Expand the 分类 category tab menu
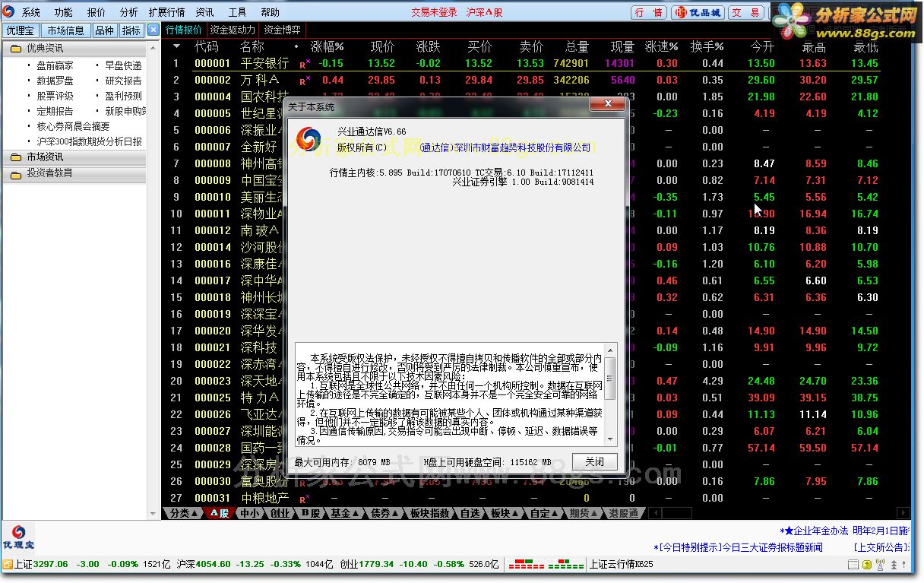Image resolution: width=924 pixels, height=583 pixels. click(x=182, y=513)
